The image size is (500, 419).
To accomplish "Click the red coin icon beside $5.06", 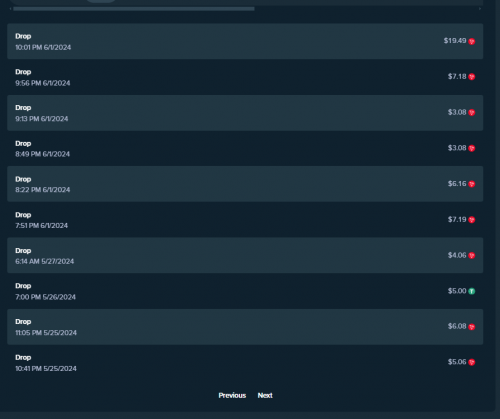I will [472, 362].
